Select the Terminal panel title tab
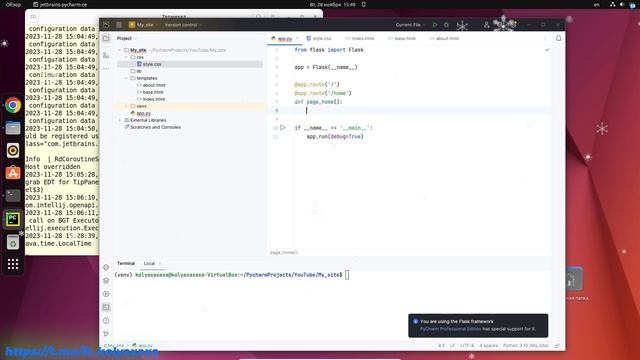 (126, 263)
